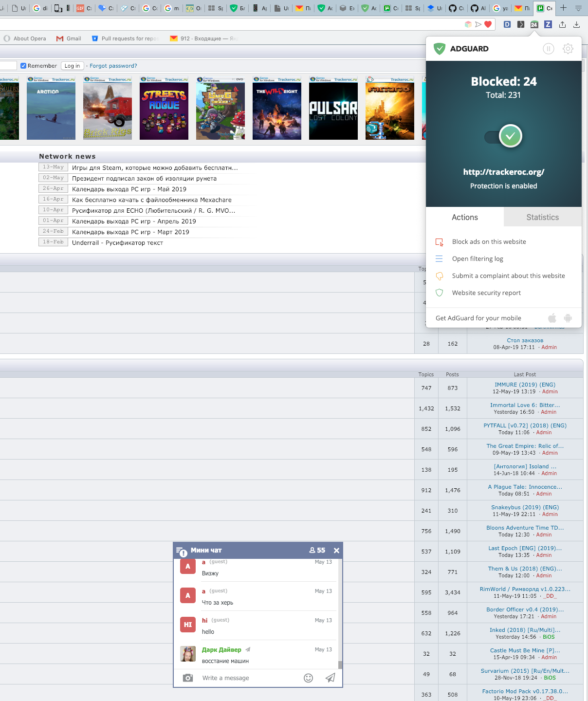Click the Android icon for AdGuard mobile

568,318
